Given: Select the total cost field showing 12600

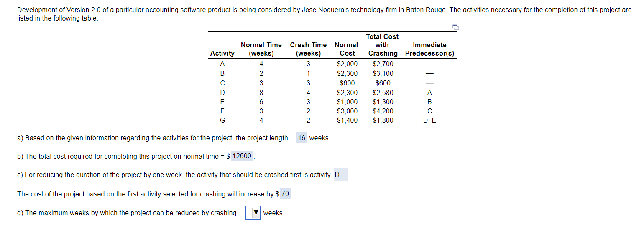Looking at the screenshot, I should tap(242, 156).
